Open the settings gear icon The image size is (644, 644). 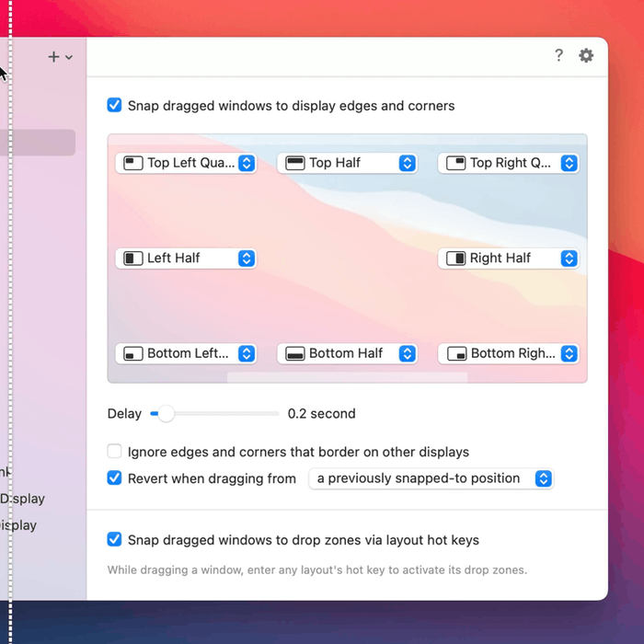pos(586,55)
